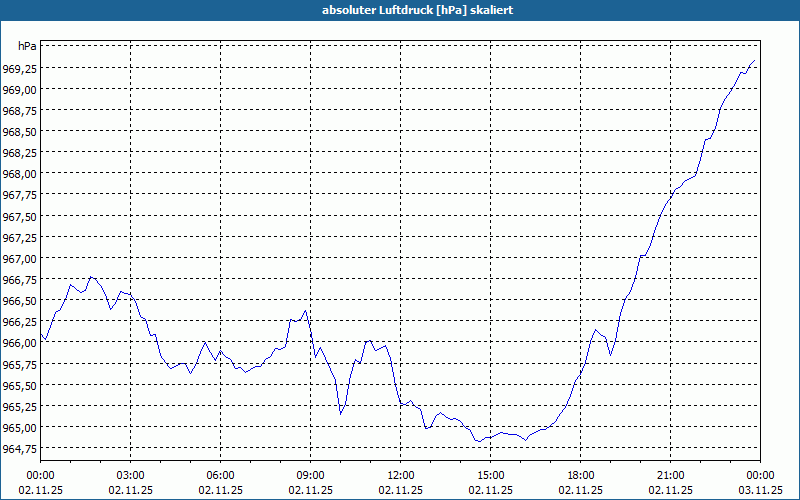Click the 00:00 03.11.25 time label
Viewport: 800px width, 500px height.
point(760,483)
